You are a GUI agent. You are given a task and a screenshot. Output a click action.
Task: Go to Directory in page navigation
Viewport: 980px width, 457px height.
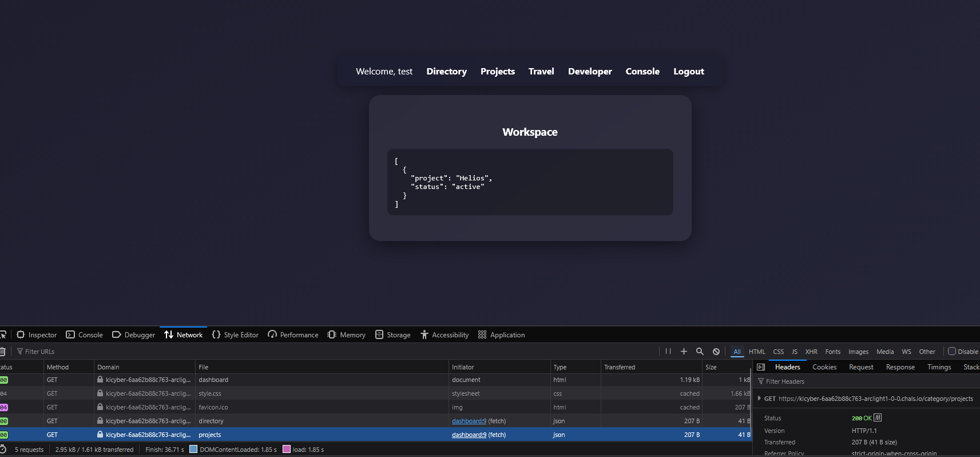point(446,72)
